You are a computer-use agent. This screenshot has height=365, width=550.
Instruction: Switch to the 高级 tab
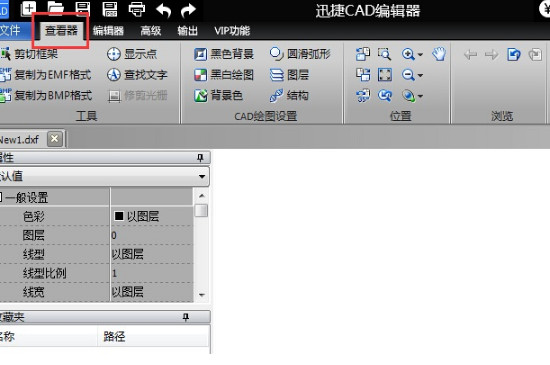150,31
